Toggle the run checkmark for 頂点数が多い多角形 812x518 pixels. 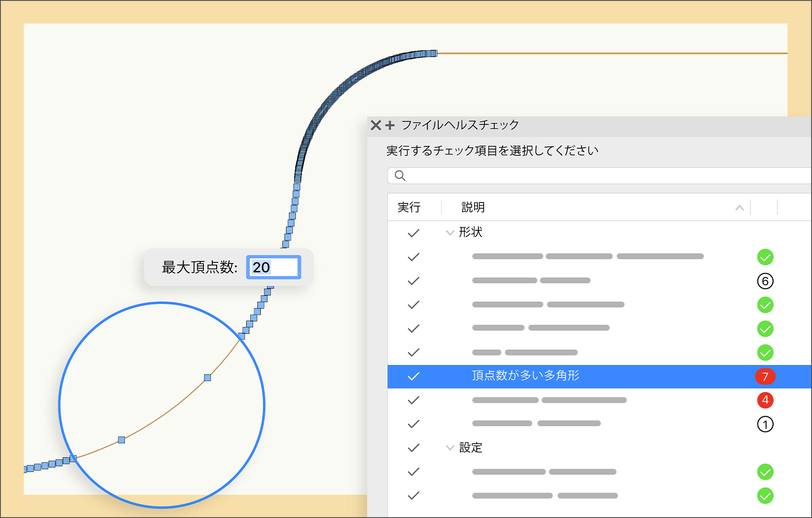(414, 376)
